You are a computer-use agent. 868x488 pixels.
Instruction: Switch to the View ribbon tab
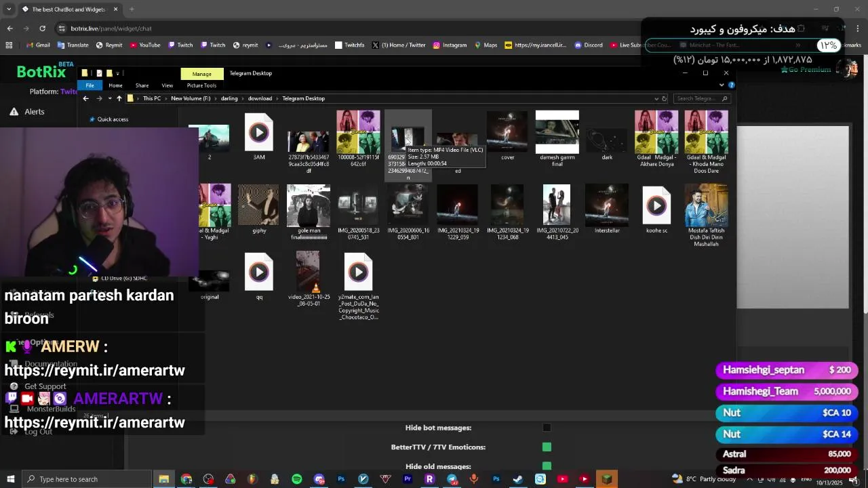(167, 85)
